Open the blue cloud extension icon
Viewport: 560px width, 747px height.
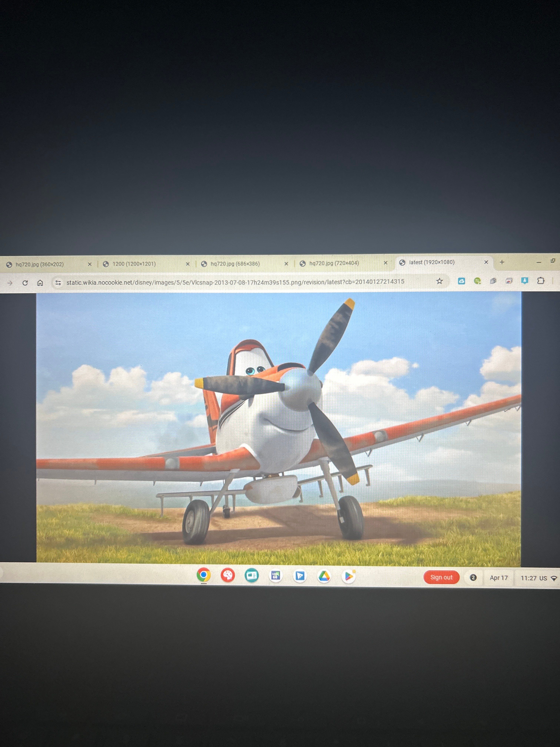(x=461, y=281)
